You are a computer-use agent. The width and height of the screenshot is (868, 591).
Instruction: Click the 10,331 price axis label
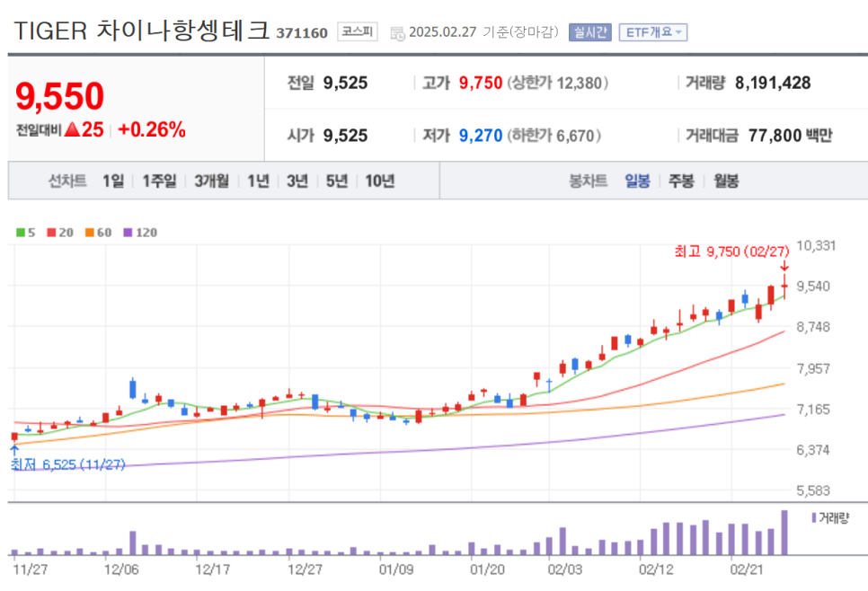click(x=816, y=246)
